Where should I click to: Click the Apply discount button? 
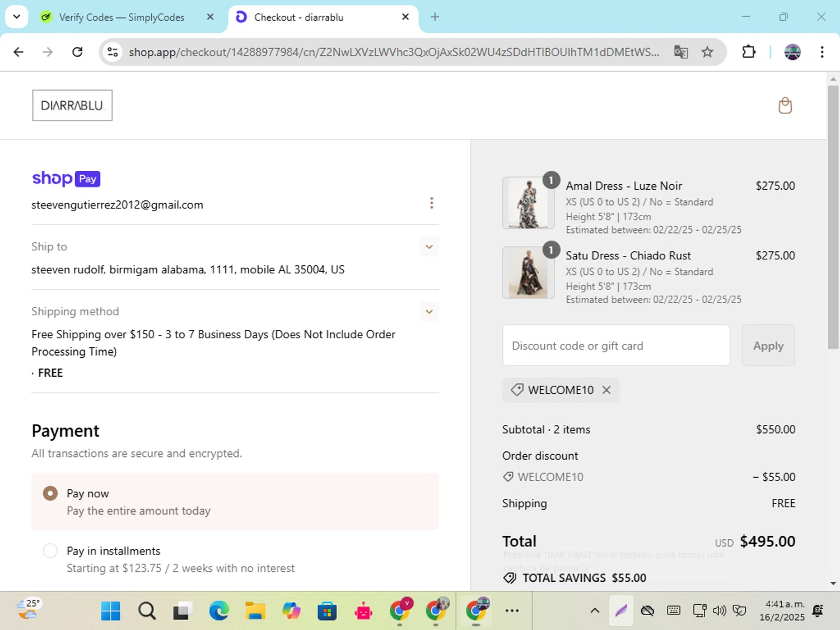(x=768, y=346)
